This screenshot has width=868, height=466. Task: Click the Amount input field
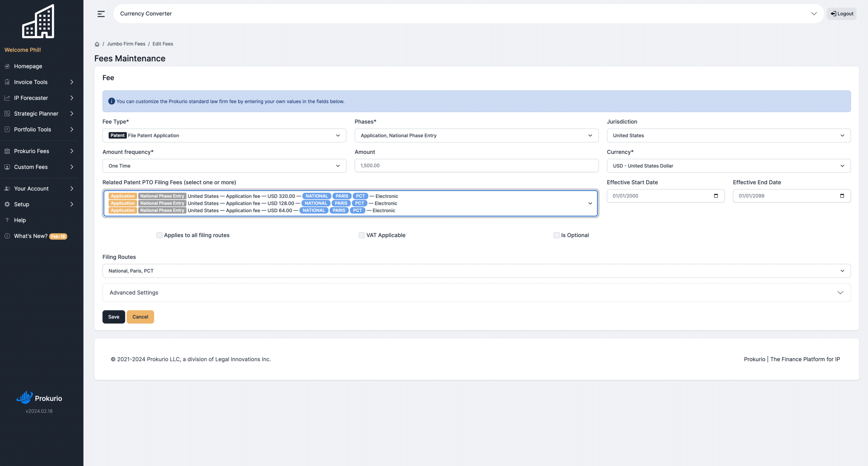point(476,166)
